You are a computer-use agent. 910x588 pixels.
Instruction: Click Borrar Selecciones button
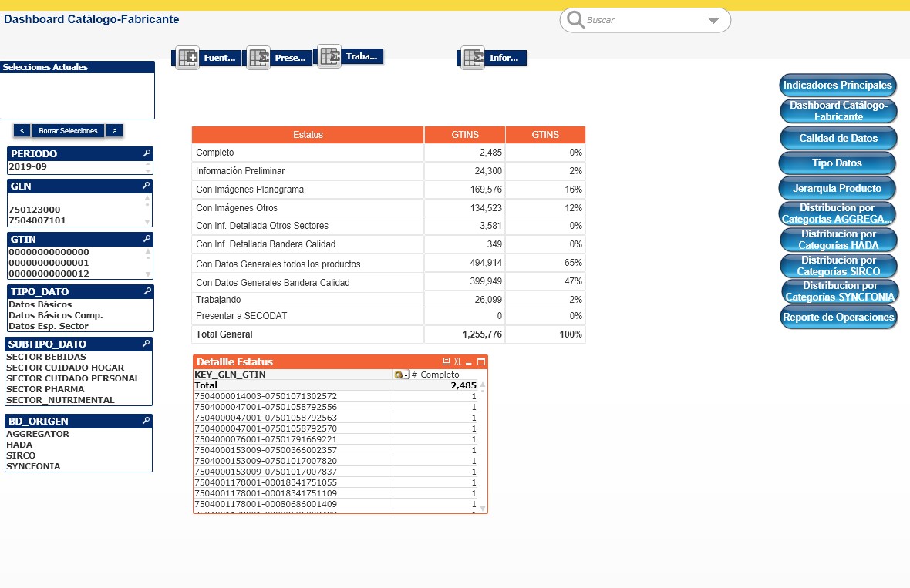69,131
